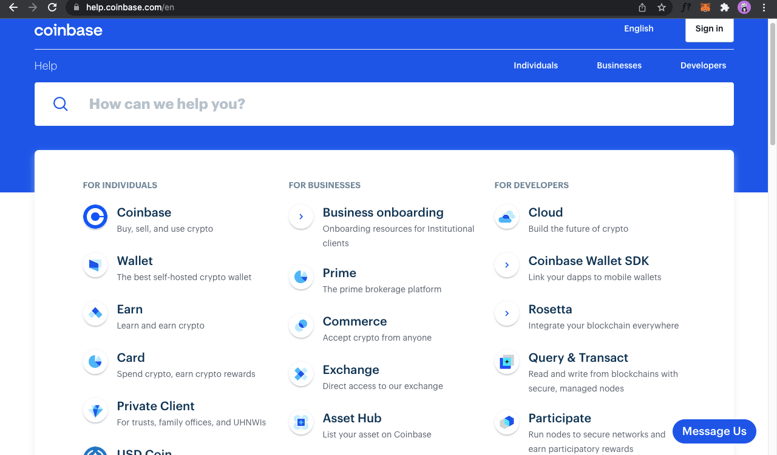Open the browser extensions puzzle icon
The width and height of the screenshot is (777, 455).
tap(724, 7)
